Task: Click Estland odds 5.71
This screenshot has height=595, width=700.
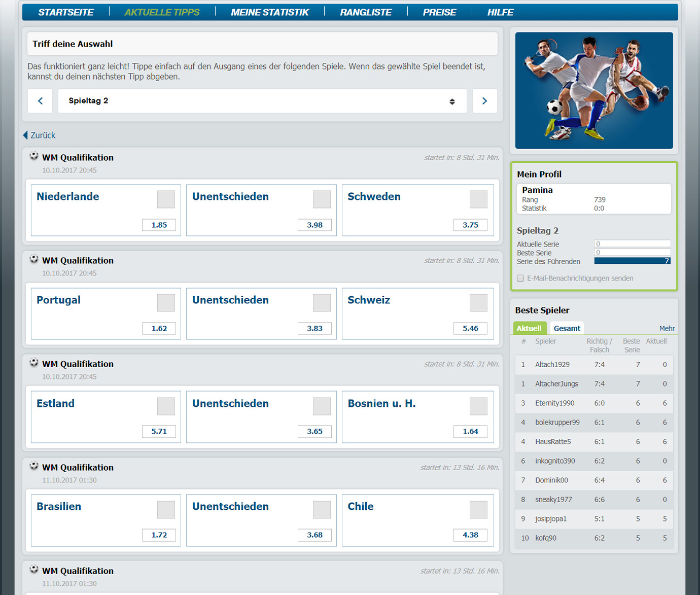Action: (159, 432)
